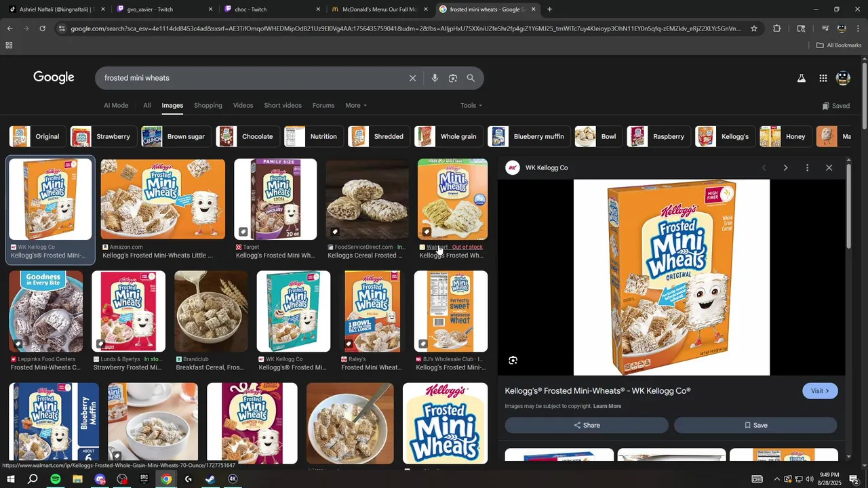Filter by Strawberry chip
This screenshot has width=868, height=488.
click(103, 136)
